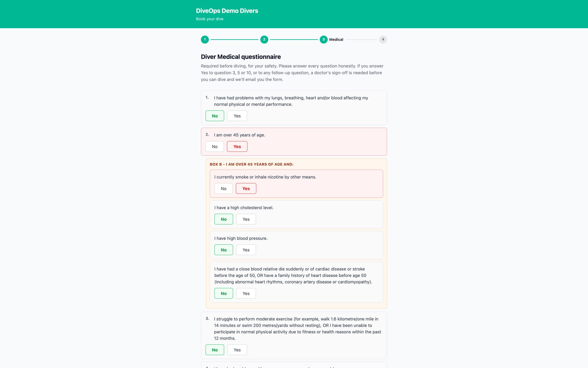Screen dimensions: 588x368
Task: Click the Medical step label
Action: click(336, 40)
